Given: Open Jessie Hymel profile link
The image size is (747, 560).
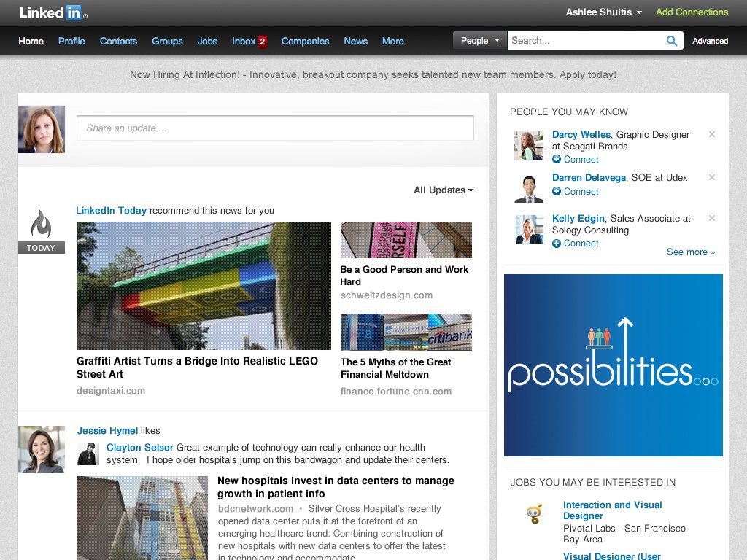Looking at the screenshot, I should click(107, 430).
